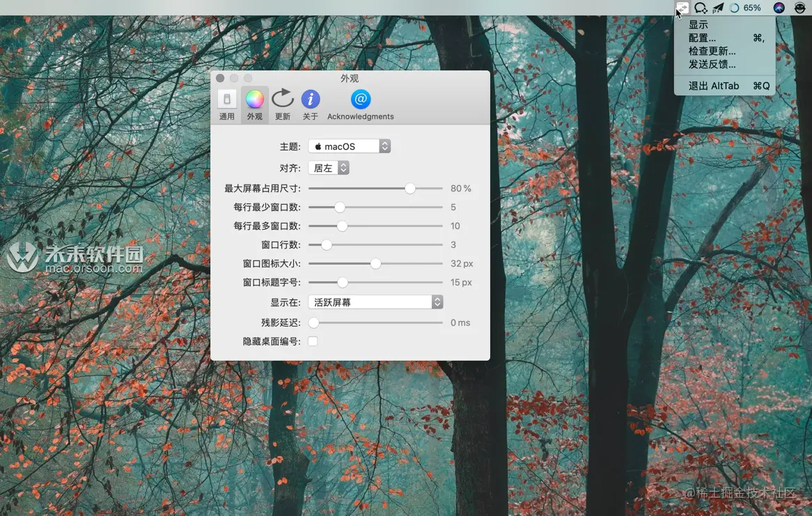Click the circular progress ring icon
The width and height of the screenshot is (812, 516).
[x=734, y=8]
